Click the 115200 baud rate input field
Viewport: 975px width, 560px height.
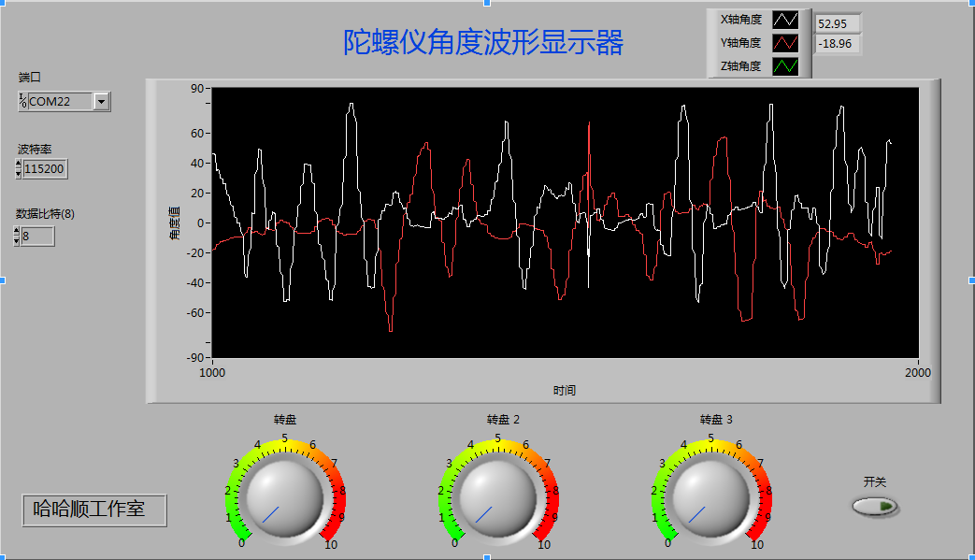click(45, 169)
